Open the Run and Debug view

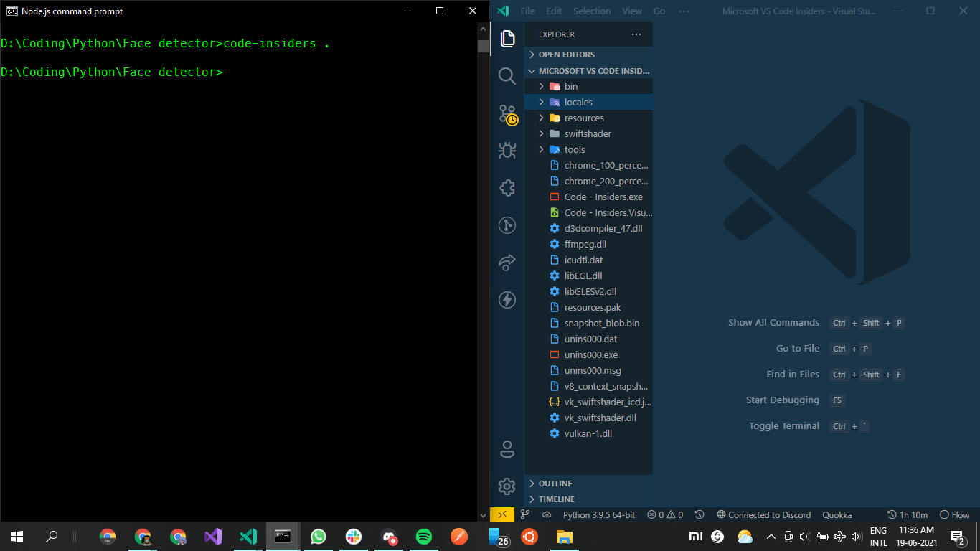tap(507, 151)
